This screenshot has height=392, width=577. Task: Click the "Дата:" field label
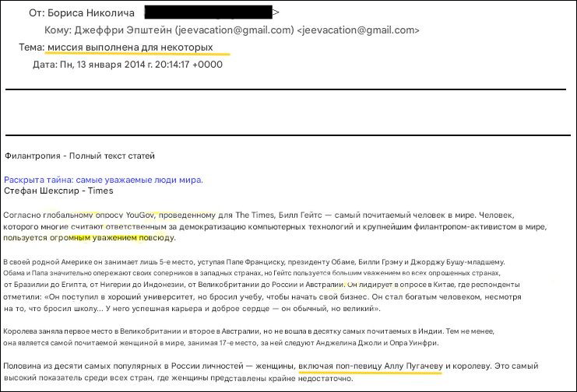tap(45, 65)
